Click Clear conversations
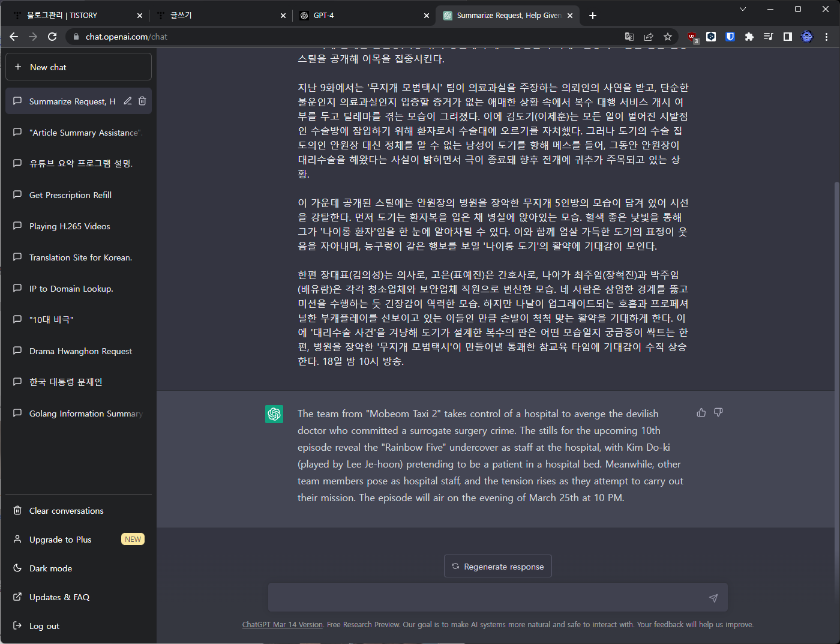This screenshot has width=840, height=644. 79,511
